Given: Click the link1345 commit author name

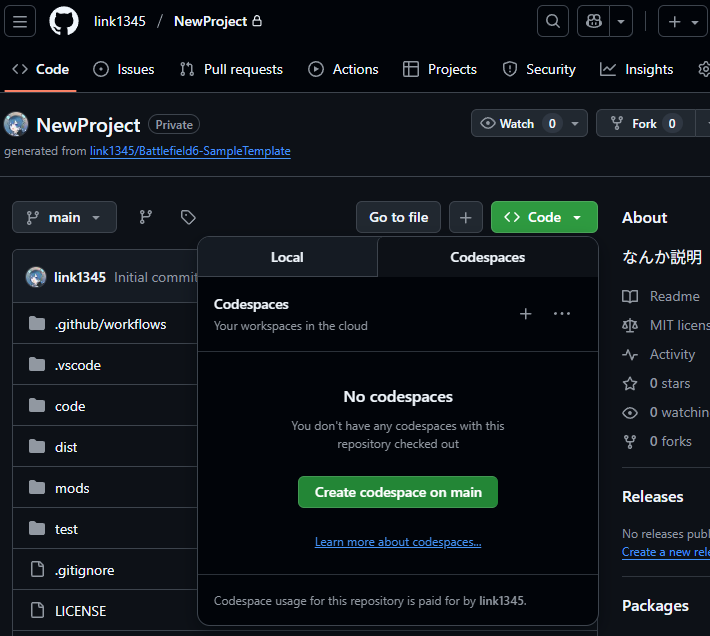Looking at the screenshot, I should pos(80,277).
